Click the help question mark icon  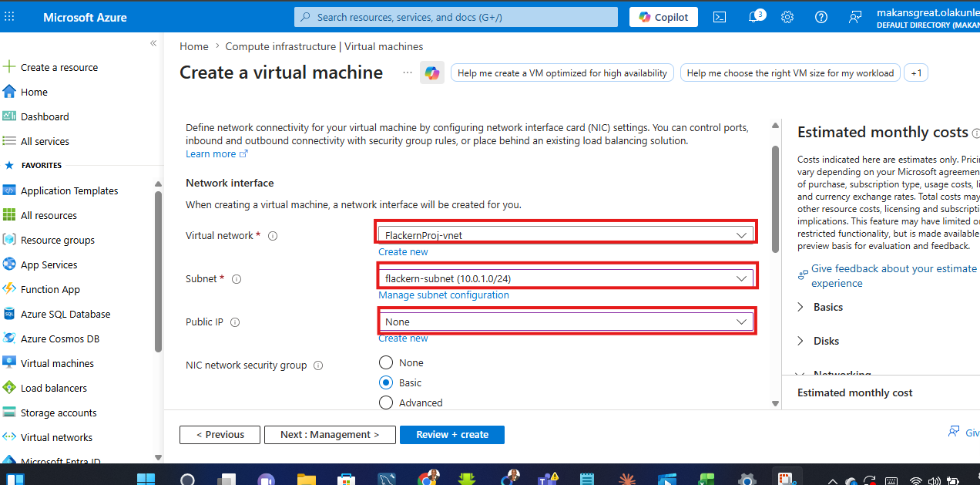click(x=821, y=17)
